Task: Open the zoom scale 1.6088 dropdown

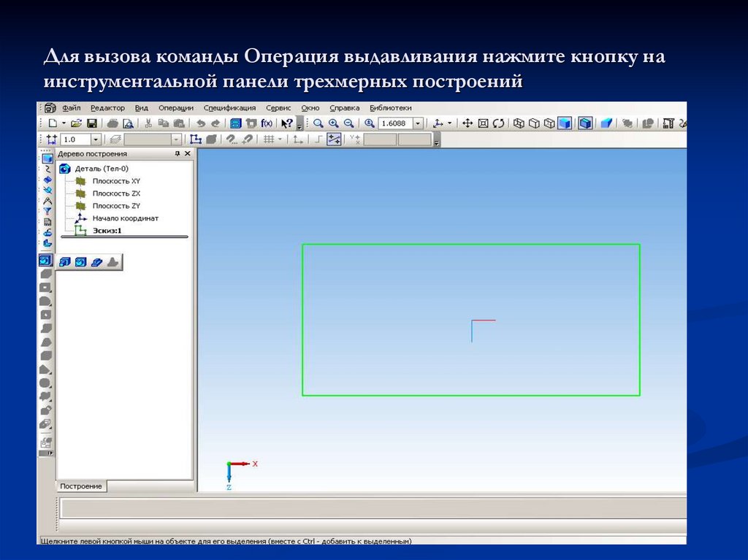Action: coord(418,123)
